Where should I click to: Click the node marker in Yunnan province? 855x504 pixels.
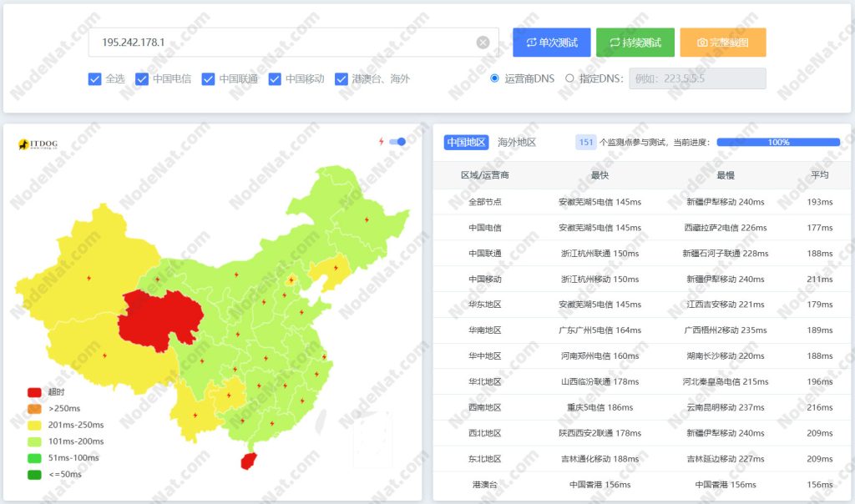[195, 416]
